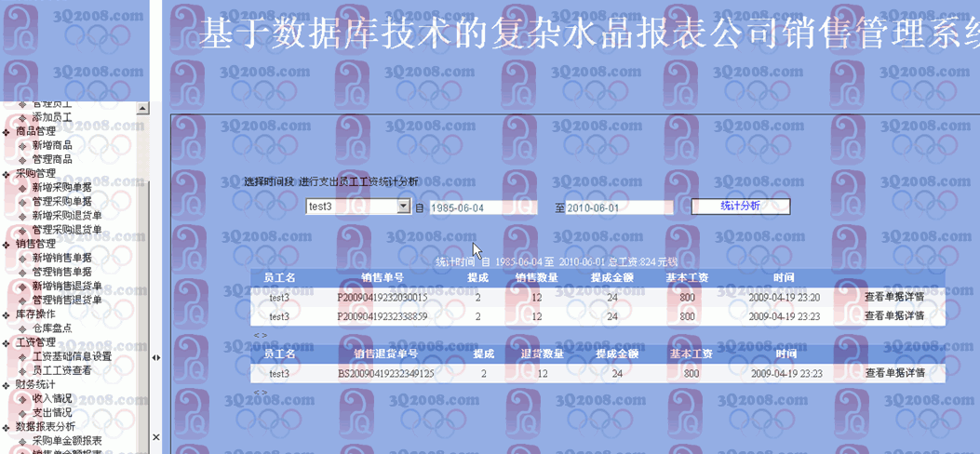This screenshot has width=980, height=454.
Task: Click pager arrows below the returns table
Action: (x=260, y=393)
